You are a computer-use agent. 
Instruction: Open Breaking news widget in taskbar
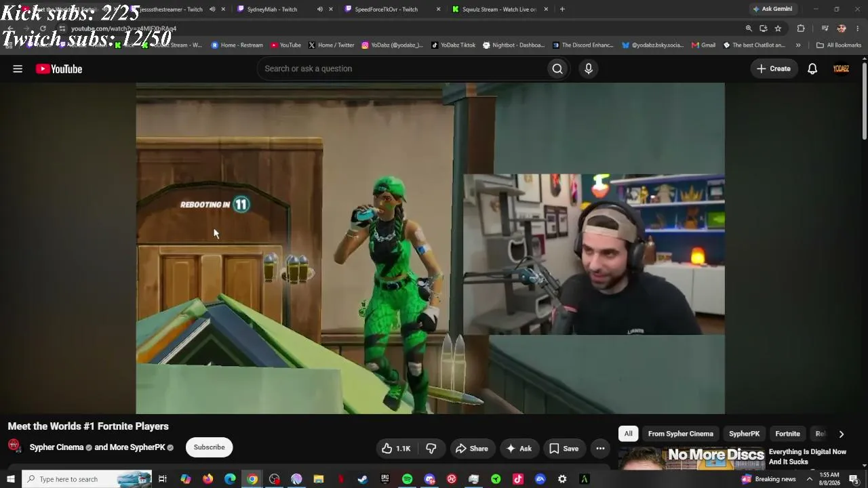pos(769,479)
